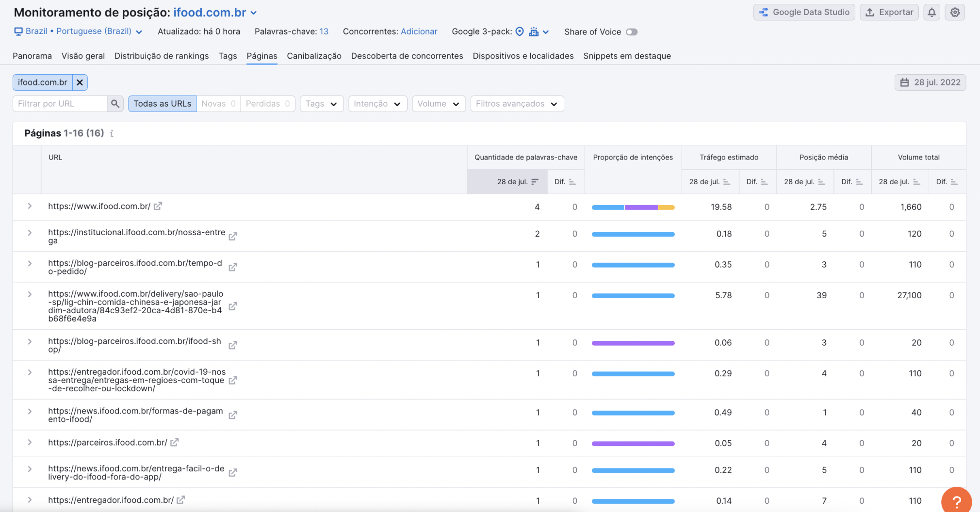Expand the institucional nossa-entrega row
Image resolution: width=980 pixels, height=512 pixels.
(30, 233)
